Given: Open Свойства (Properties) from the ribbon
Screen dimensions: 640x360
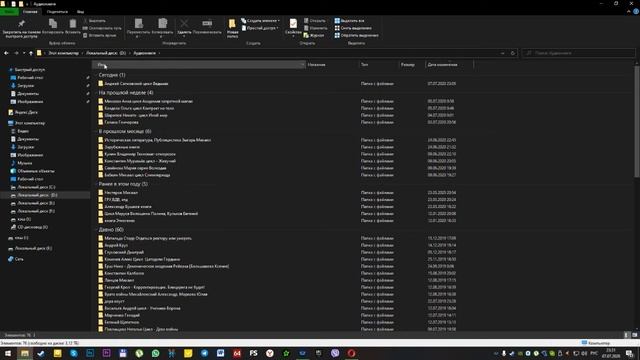Looking at the screenshot, I should coord(293,27).
